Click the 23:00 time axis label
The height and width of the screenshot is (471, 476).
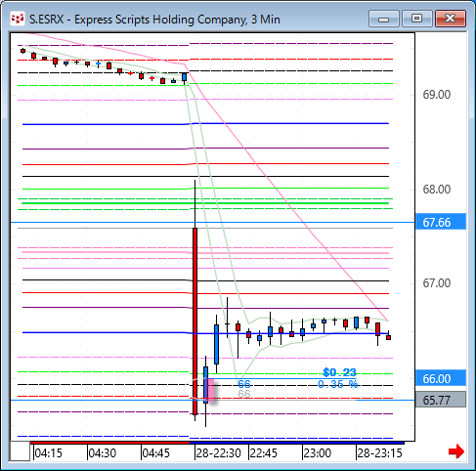[x=317, y=453]
